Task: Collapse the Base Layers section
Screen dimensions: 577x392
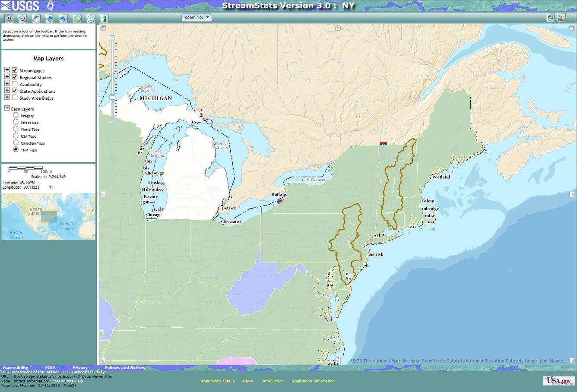Action: (x=6, y=107)
